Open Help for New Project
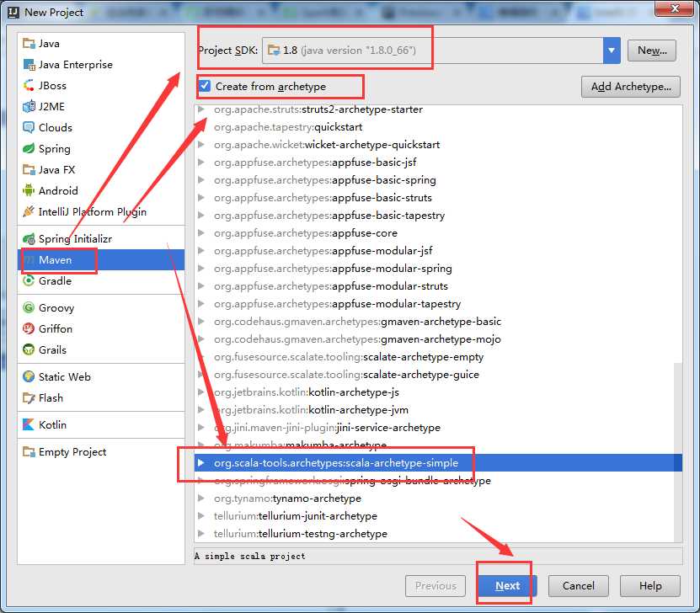 coord(650,586)
